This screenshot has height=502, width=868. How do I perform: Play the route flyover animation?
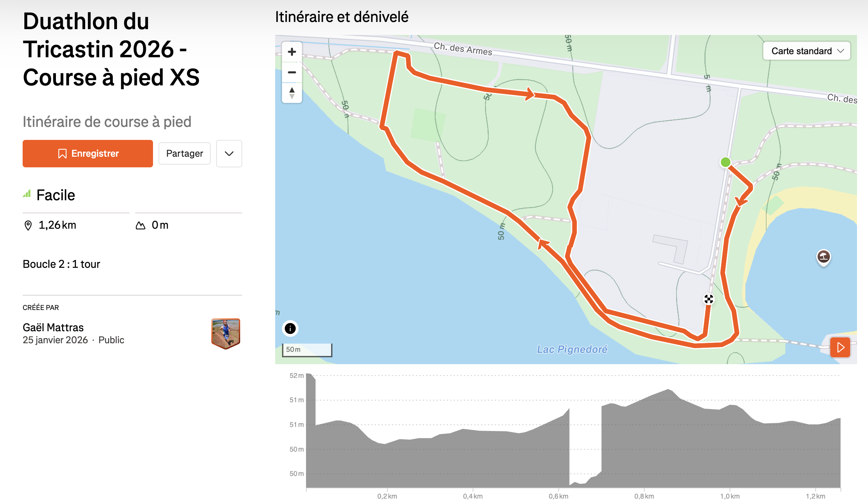click(x=840, y=347)
